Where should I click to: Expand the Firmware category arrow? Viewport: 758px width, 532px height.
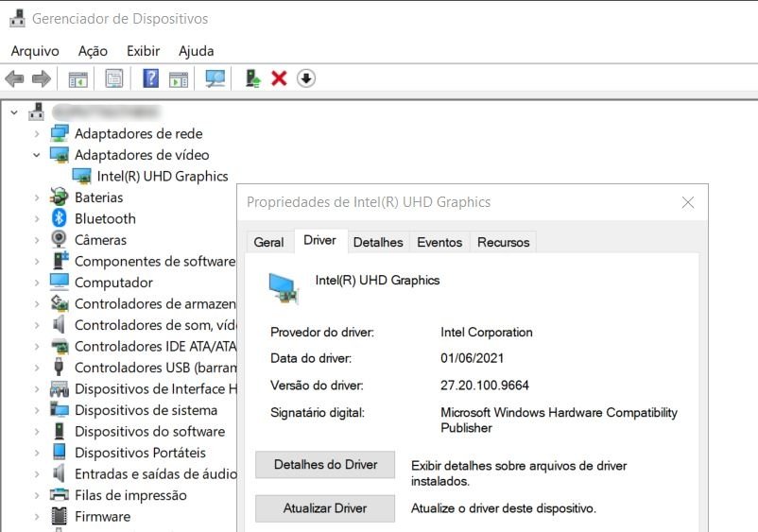[37, 517]
